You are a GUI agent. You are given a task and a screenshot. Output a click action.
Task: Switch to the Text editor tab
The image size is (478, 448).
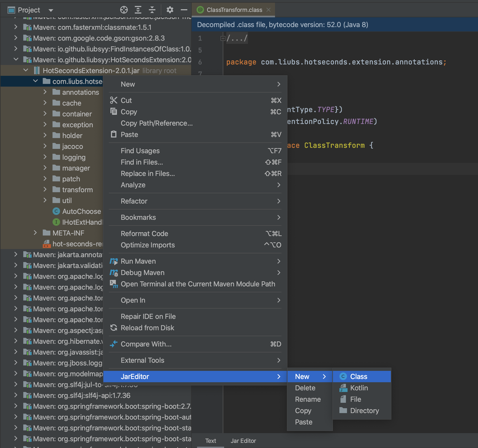pyautogui.click(x=211, y=441)
